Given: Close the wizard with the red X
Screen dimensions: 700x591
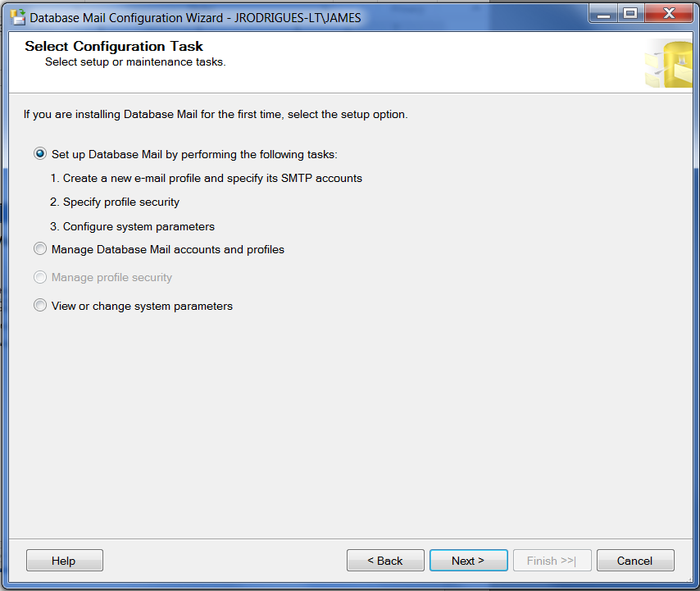Looking at the screenshot, I should 667,13.
